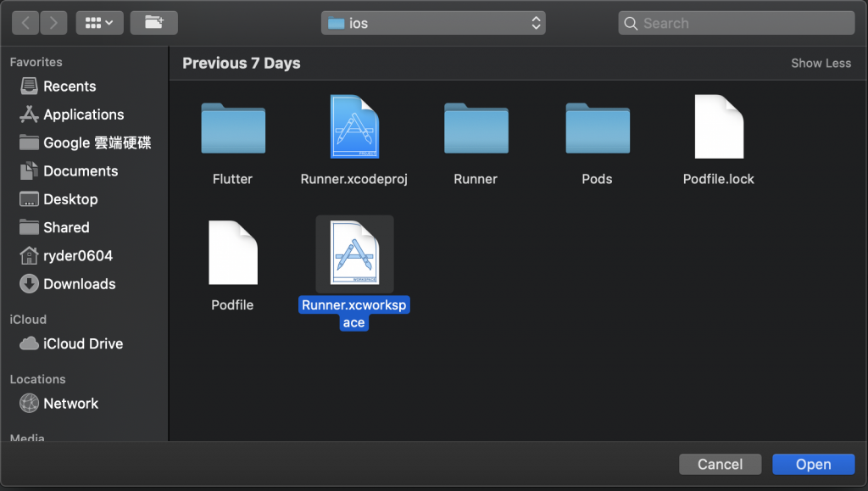Click the Show Less link

(x=821, y=63)
